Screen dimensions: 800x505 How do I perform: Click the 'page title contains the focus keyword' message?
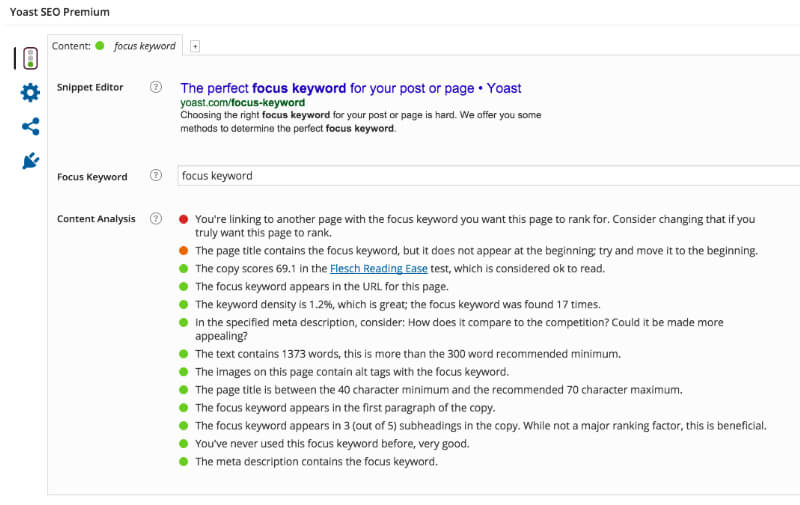(x=476, y=250)
